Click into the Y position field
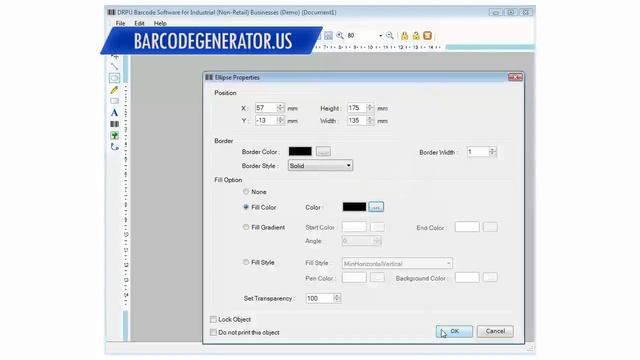Image resolution: width=640 pixels, height=360 pixels. pos(266,120)
